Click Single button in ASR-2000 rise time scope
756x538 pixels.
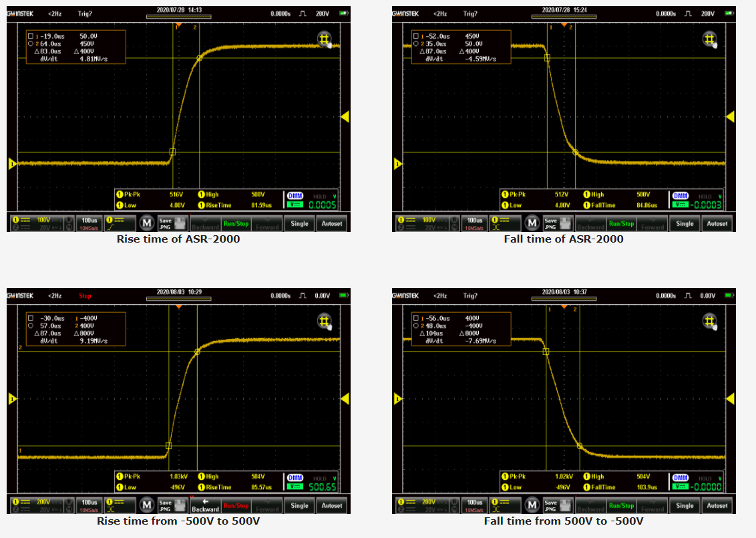coord(299,224)
